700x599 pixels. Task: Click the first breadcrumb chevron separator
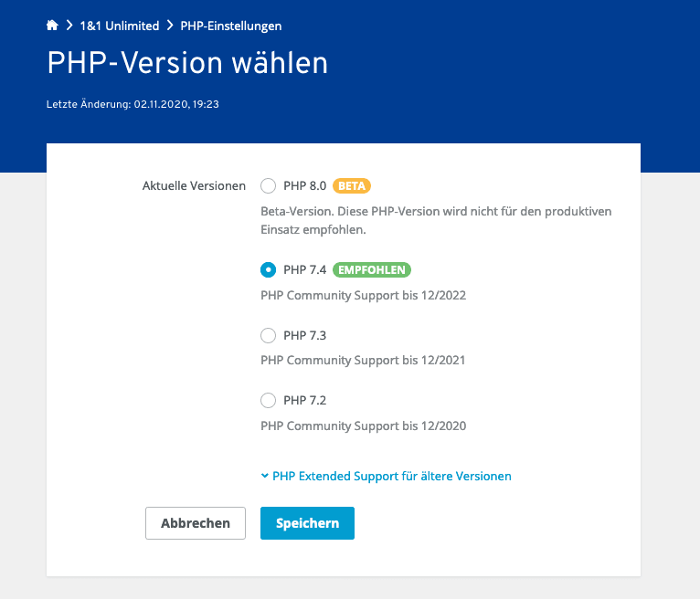[69, 26]
